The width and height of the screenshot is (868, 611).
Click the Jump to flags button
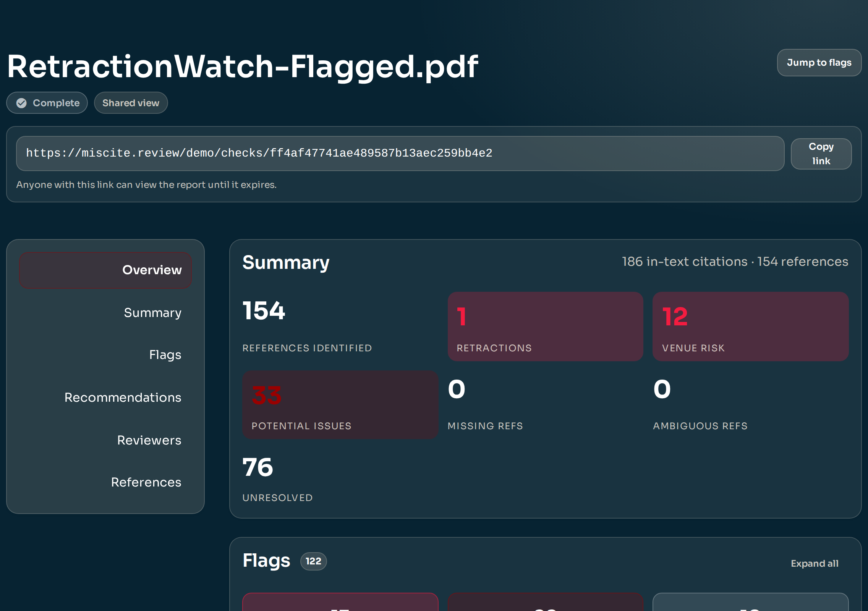click(819, 63)
